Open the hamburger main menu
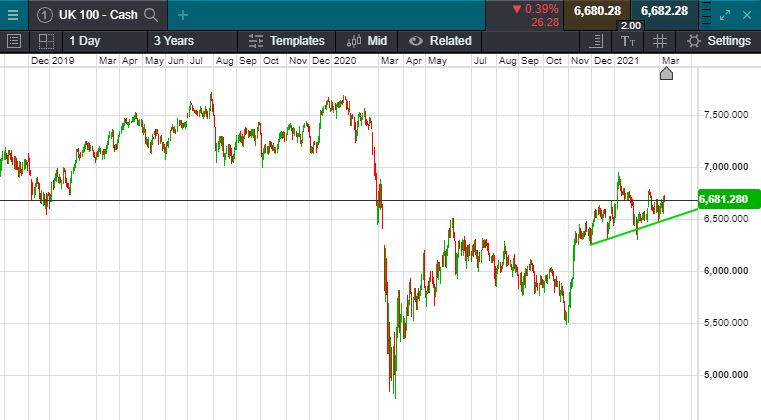 (13, 15)
